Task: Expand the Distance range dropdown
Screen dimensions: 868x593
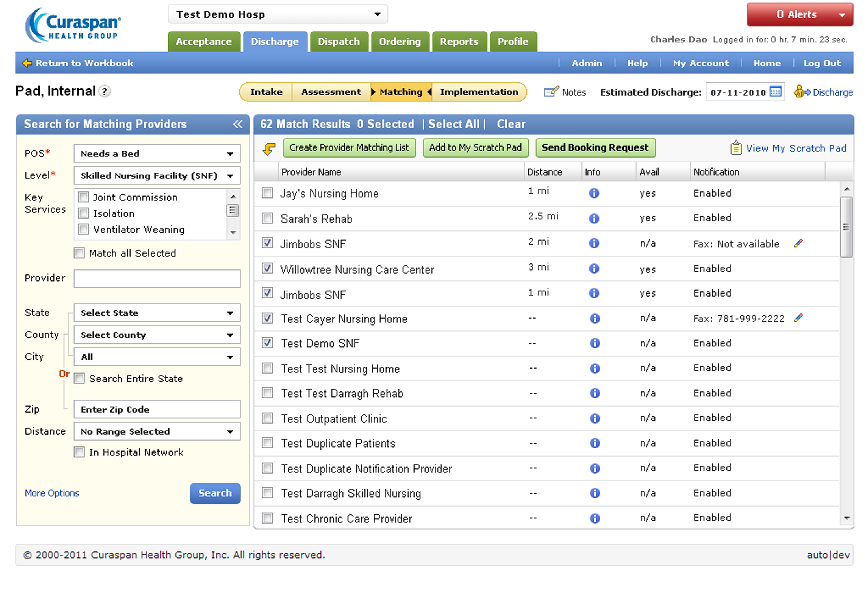Action: click(157, 431)
